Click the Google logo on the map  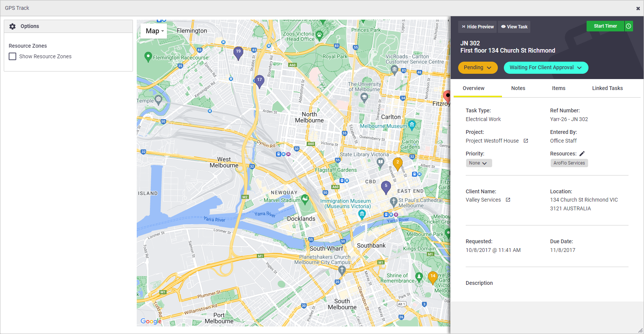tap(151, 321)
